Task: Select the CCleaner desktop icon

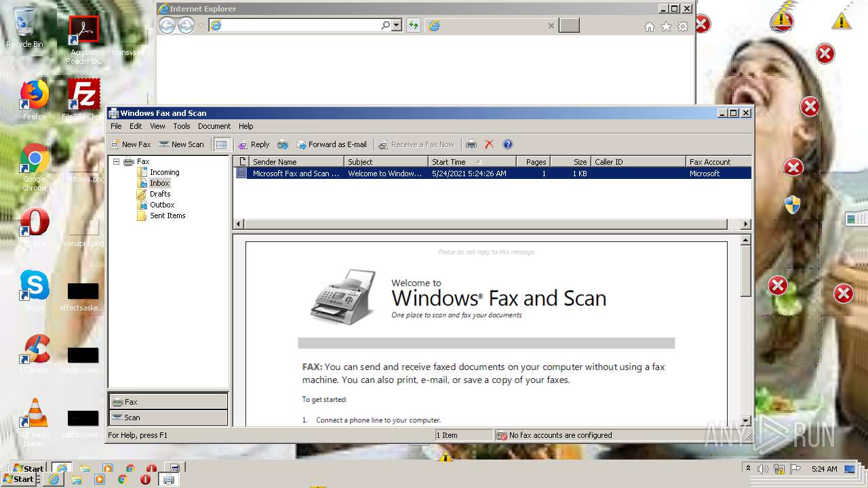Action: coord(35,354)
